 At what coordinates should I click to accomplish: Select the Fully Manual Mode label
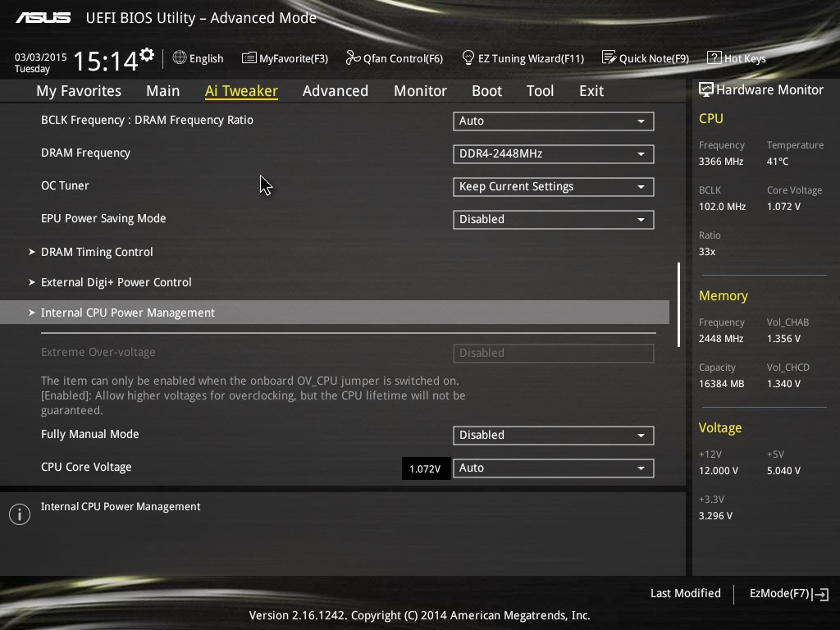tap(90, 434)
